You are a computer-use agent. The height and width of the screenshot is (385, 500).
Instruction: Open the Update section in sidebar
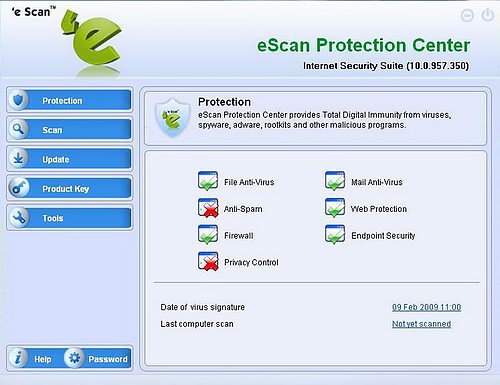click(70, 159)
